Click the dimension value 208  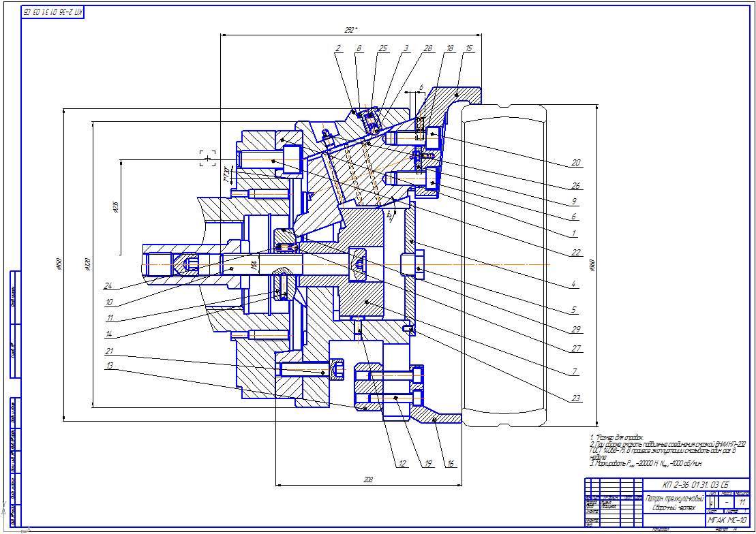368,480
